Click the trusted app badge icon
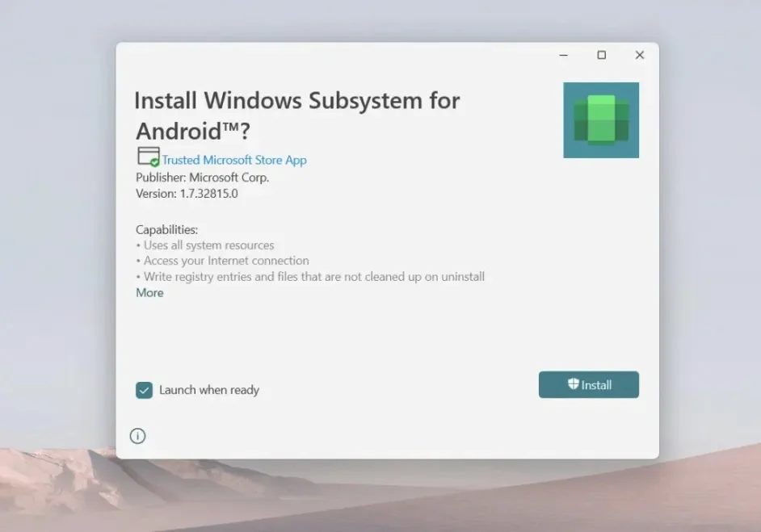This screenshot has width=761, height=532. point(149,157)
